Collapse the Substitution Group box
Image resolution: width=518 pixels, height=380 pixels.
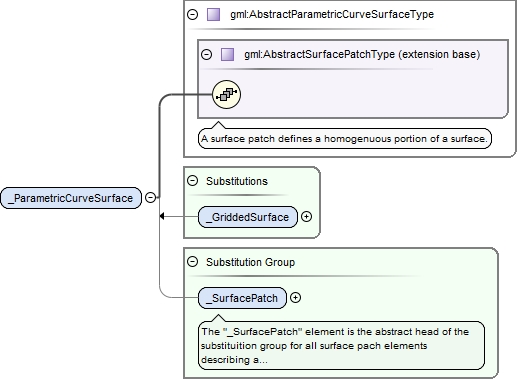(x=192, y=262)
